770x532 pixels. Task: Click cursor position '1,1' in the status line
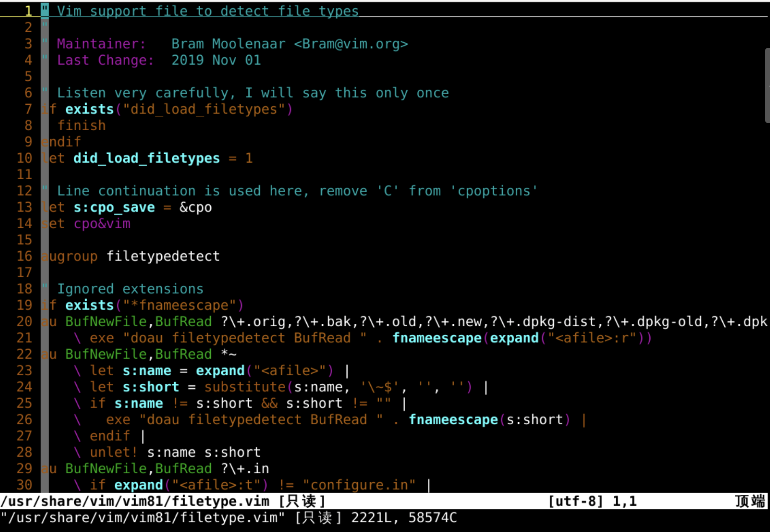coord(625,501)
